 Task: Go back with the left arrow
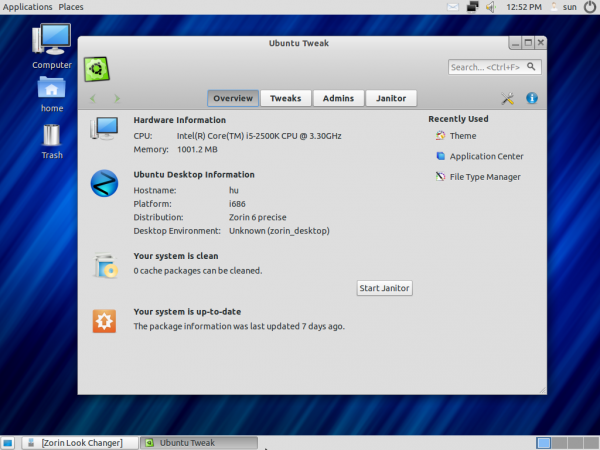[93, 99]
